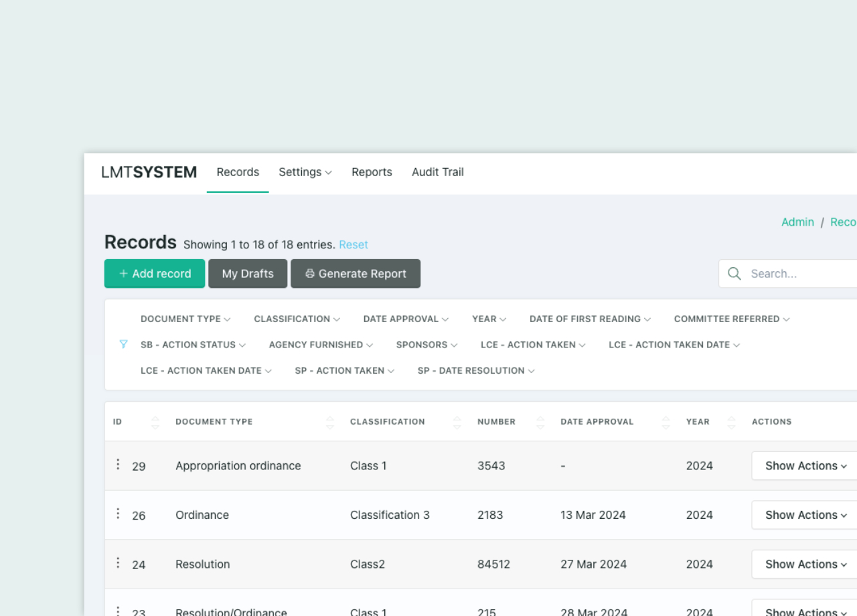This screenshot has width=857, height=616.
Task: Sort by Date Approval column arrows
Action: point(666,422)
